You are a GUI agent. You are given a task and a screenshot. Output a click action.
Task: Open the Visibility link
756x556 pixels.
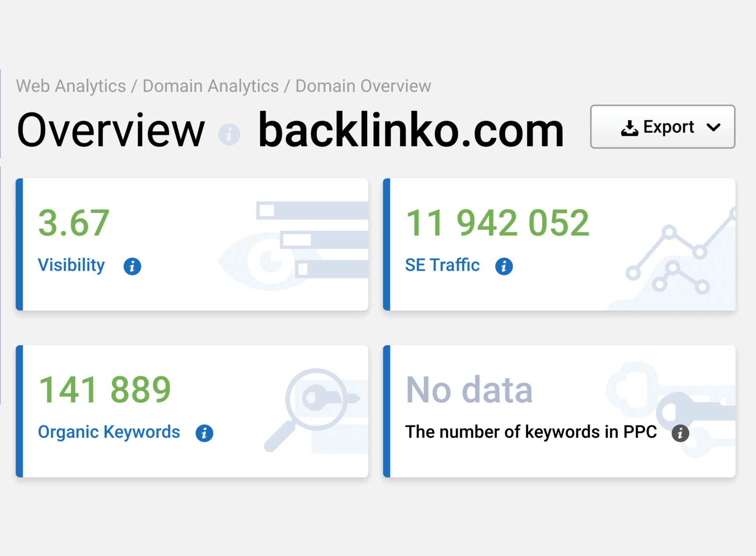pos(71,265)
